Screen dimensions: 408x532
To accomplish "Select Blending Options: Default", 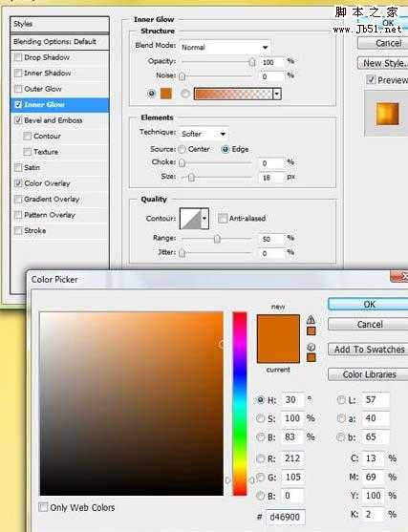I will [x=60, y=42].
